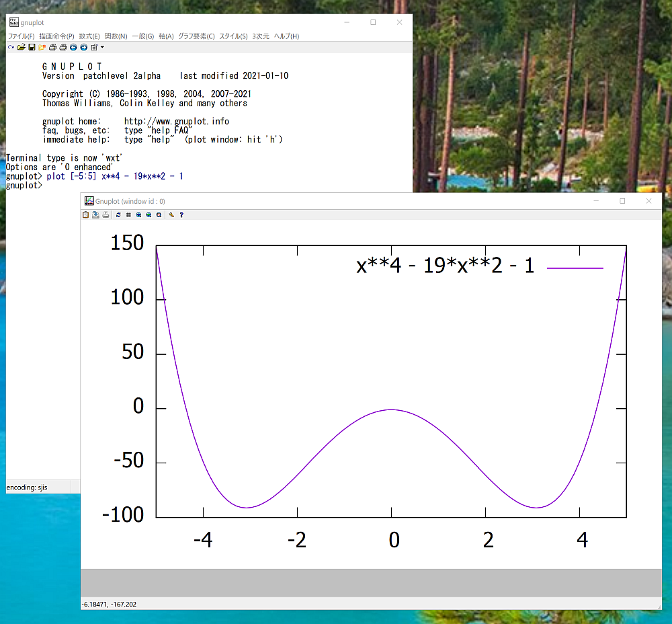672x624 pixels.
Task: Print the plot from the plot window toolbar
Action: pos(106,215)
